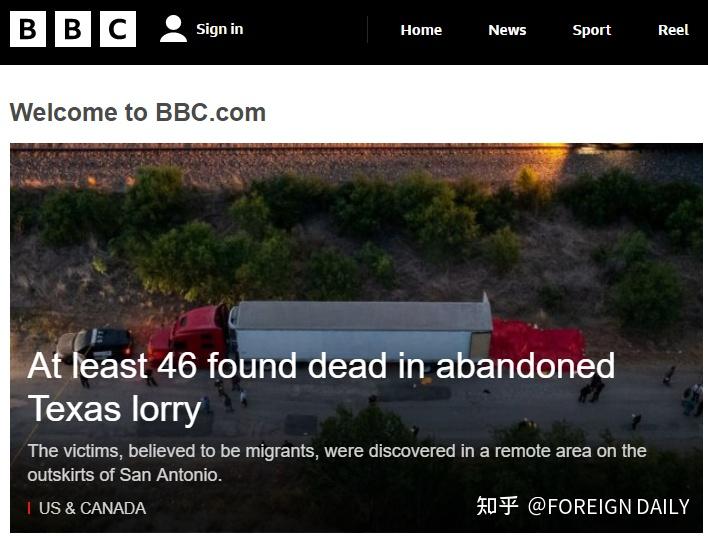Click the vertical divider before Home
The image size is (708, 536).
pos(367,29)
